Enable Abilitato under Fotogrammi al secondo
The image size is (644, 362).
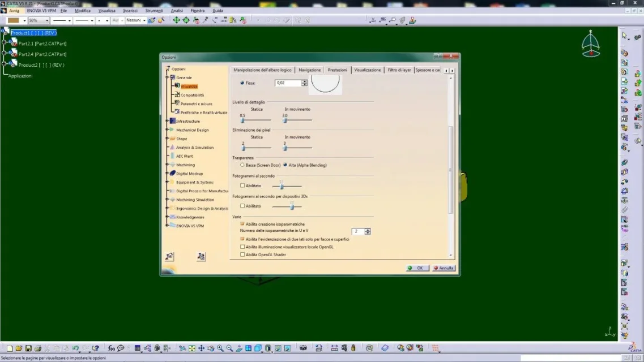click(242, 186)
